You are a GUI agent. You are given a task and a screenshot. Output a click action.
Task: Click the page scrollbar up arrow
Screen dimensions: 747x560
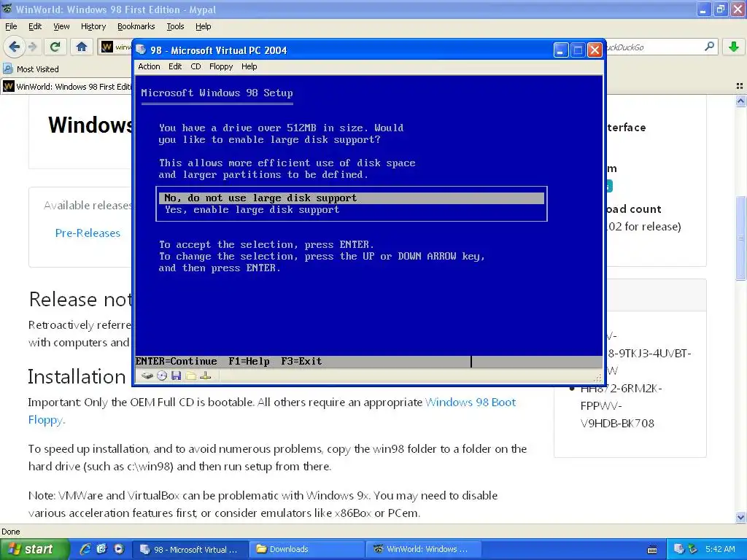(x=740, y=101)
